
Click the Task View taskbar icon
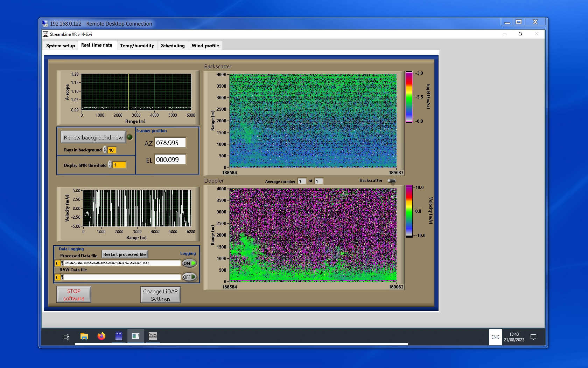pyautogui.click(x=66, y=337)
